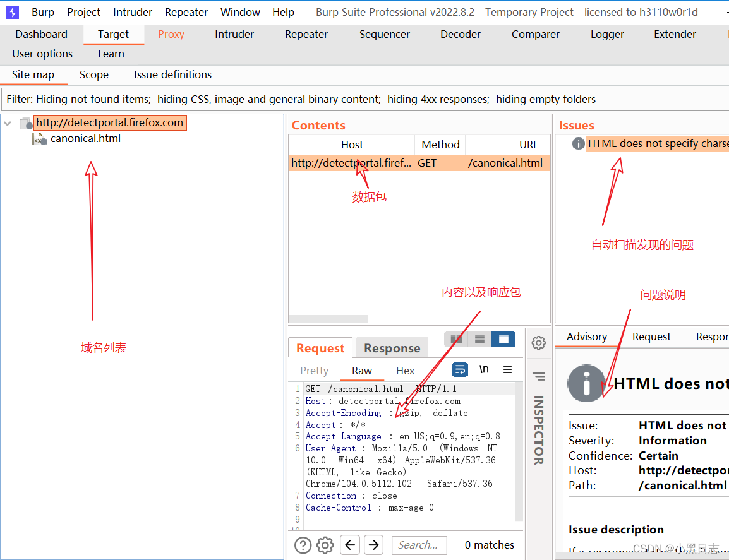Sort Contents by the Host column
This screenshot has height=560, width=729.
pos(352,145)
